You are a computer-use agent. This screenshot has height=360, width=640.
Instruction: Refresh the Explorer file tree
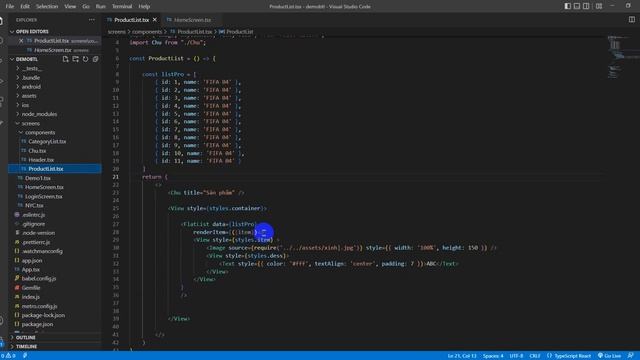85,59
